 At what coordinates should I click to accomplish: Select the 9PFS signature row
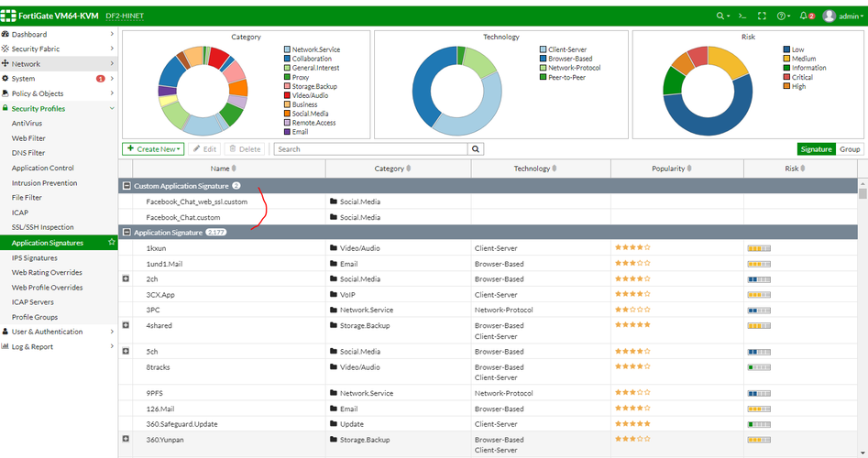pos(488,393)
